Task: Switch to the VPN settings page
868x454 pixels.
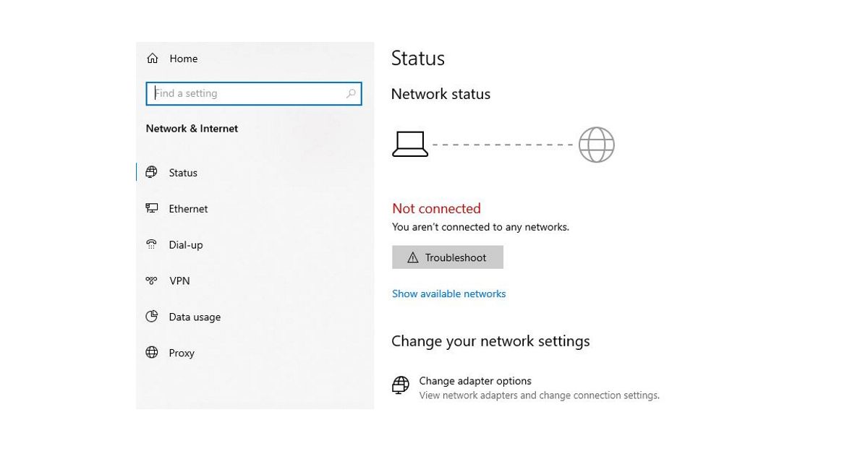Action: coord(179,280)
